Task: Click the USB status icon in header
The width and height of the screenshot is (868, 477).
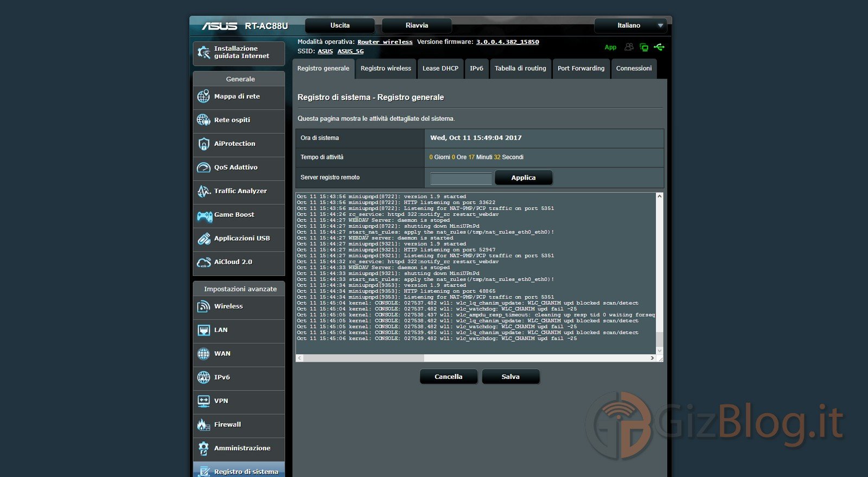Action: click(659, 47)
